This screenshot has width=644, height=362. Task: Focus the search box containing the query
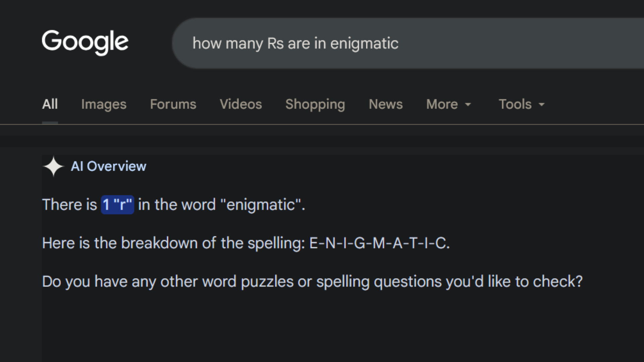pyautogui.click(x=408, y=43)
